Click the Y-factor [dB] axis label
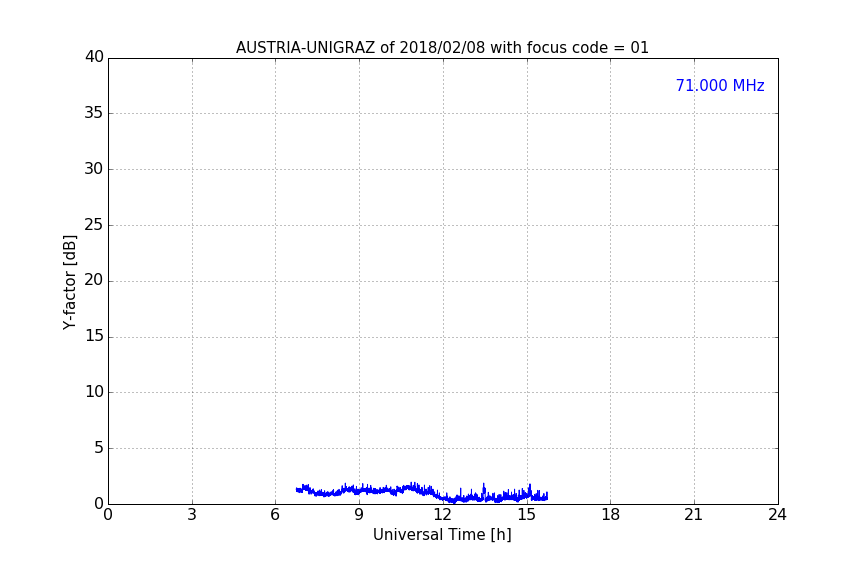Screen dimensions: 864x576 pos(69,282)
